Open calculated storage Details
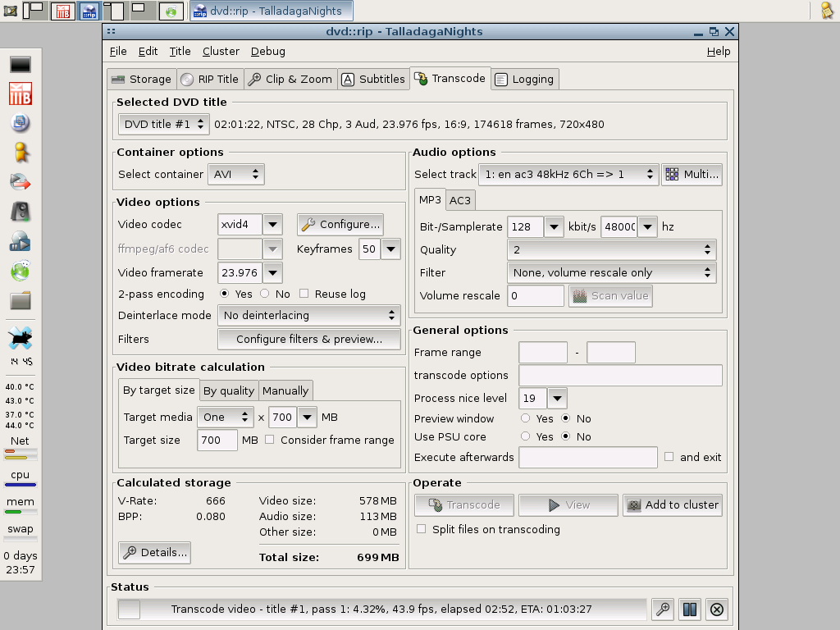Screen dimensions: 840x630 tap(155, 552)
